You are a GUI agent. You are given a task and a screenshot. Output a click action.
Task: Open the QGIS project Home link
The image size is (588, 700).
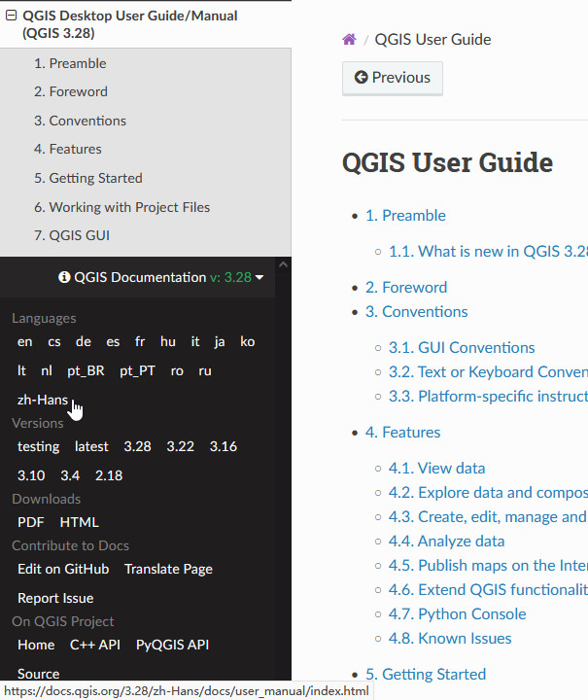[x=36, y=646]
